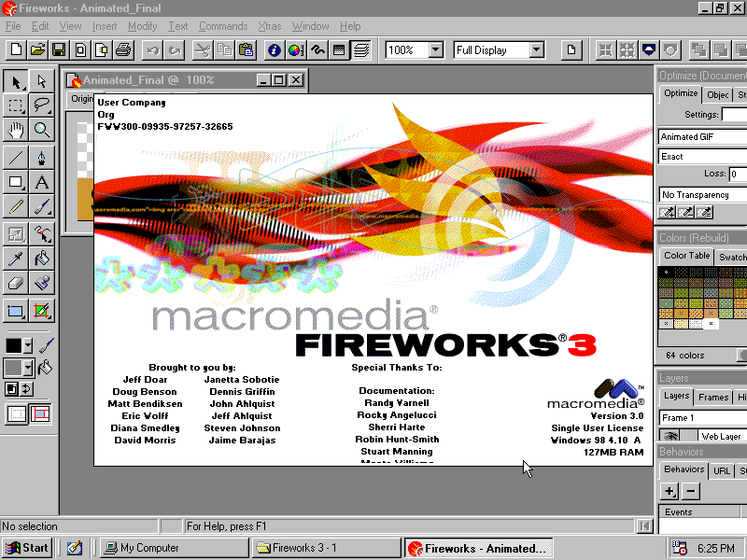Select the Pointer tool
Viewport: 747px width, 560px height.
click(x=16, y=81)
